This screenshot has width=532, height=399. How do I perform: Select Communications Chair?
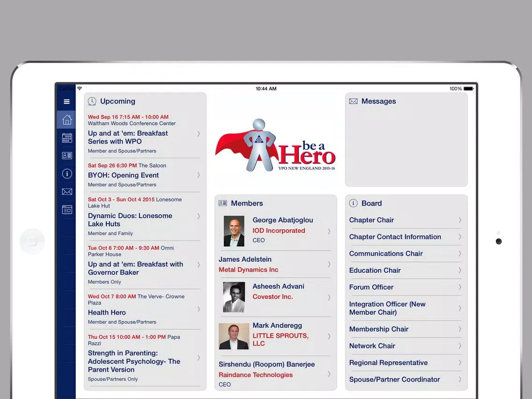coord(386,253)
